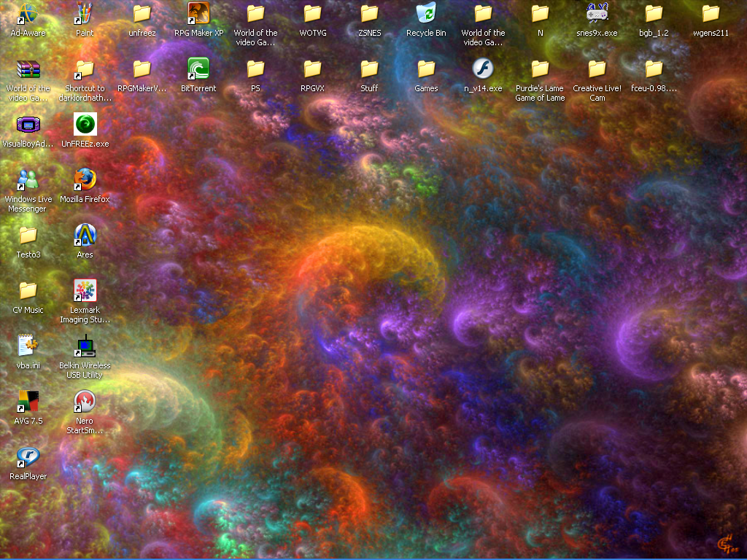Select the ZSNES folder
This screenshot has height=560, width=747.
369,13
